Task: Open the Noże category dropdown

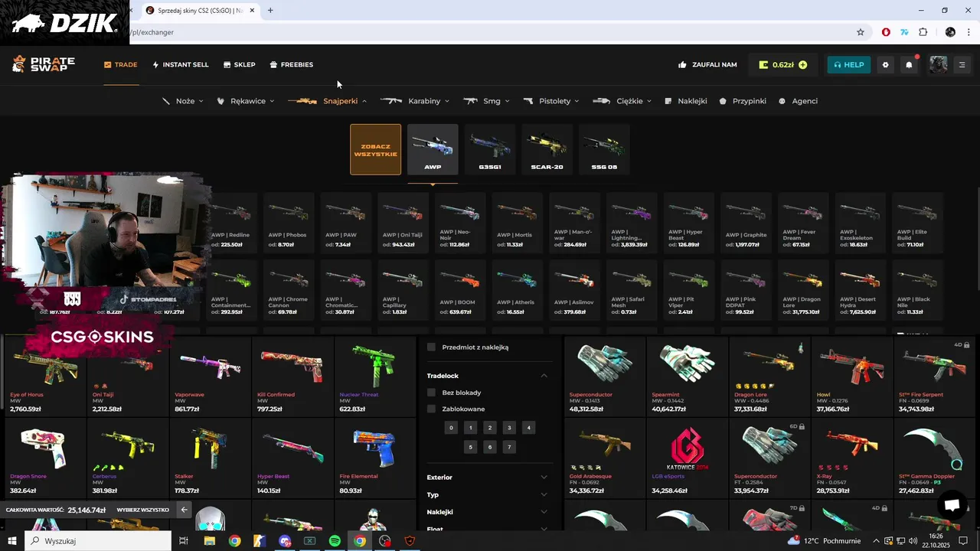Action: pyautogui.click(x=183, y=101)
